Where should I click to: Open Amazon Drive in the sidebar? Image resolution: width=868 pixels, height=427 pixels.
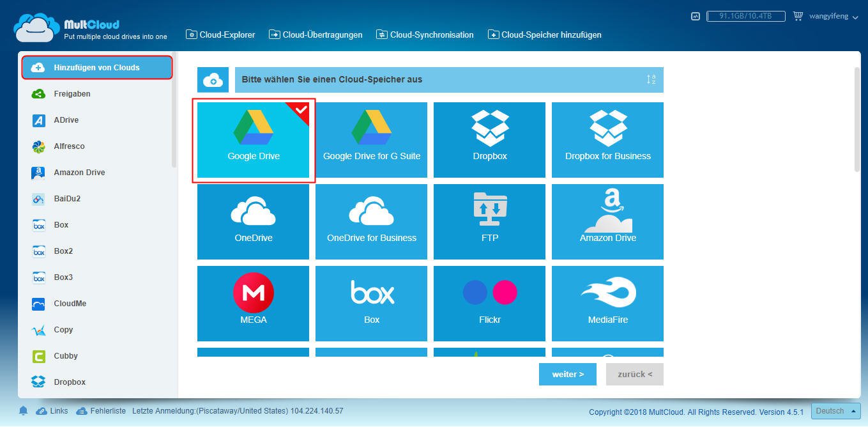tap(79, 173)
